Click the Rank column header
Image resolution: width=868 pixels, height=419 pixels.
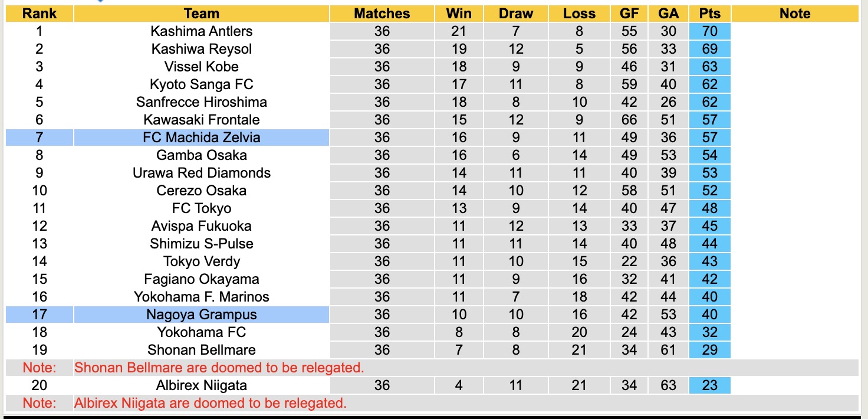click(x=40, y=14)
